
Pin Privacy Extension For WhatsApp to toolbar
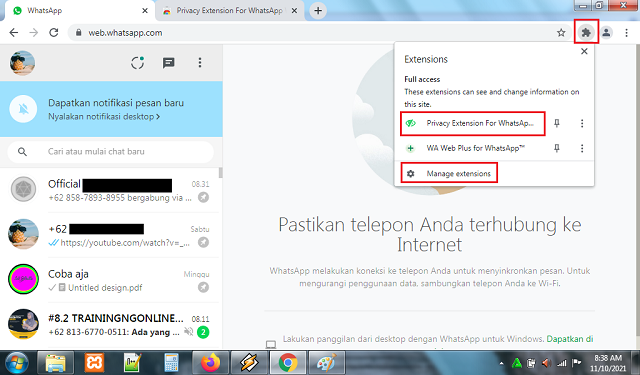tap(557, 123)
